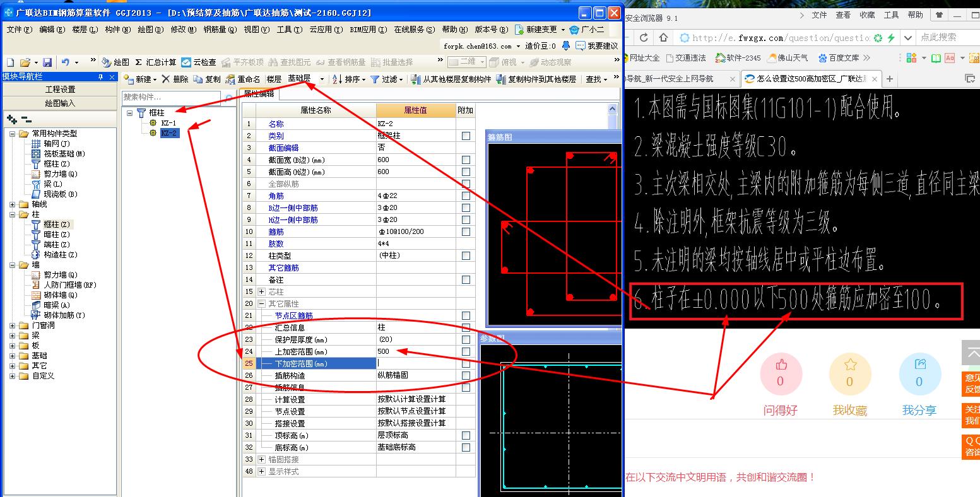Open the BIM应用 menu
This screenshot has width=980, height=497.
(369, 30)
